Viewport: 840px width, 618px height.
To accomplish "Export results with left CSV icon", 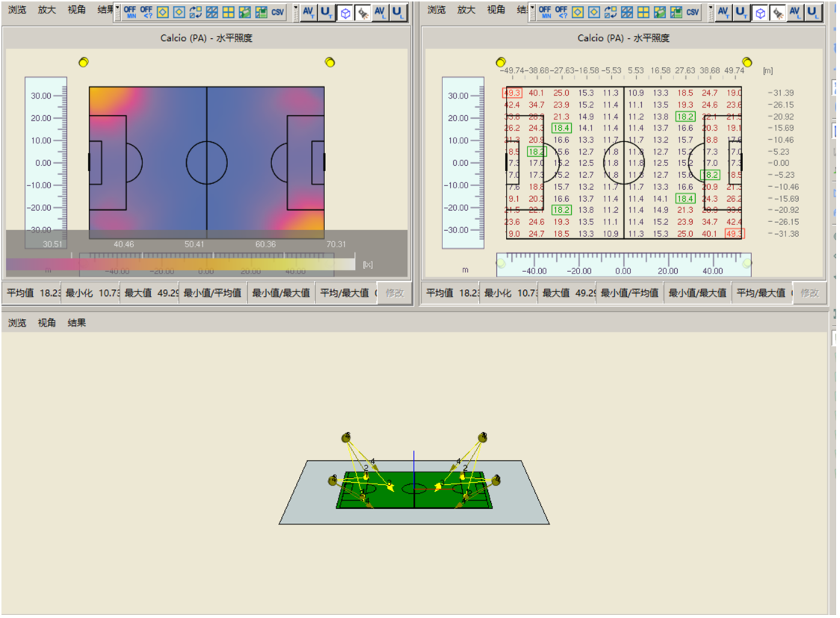I will 277,12.
